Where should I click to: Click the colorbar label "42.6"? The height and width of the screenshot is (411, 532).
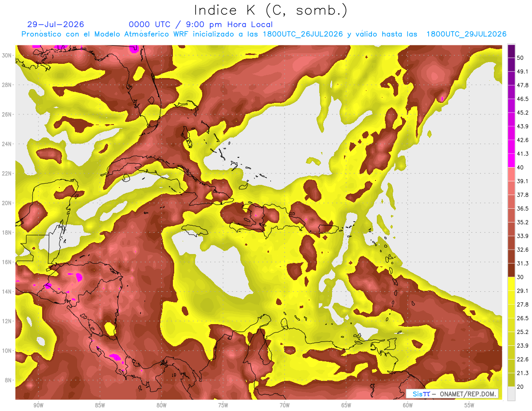coord(522,140)
